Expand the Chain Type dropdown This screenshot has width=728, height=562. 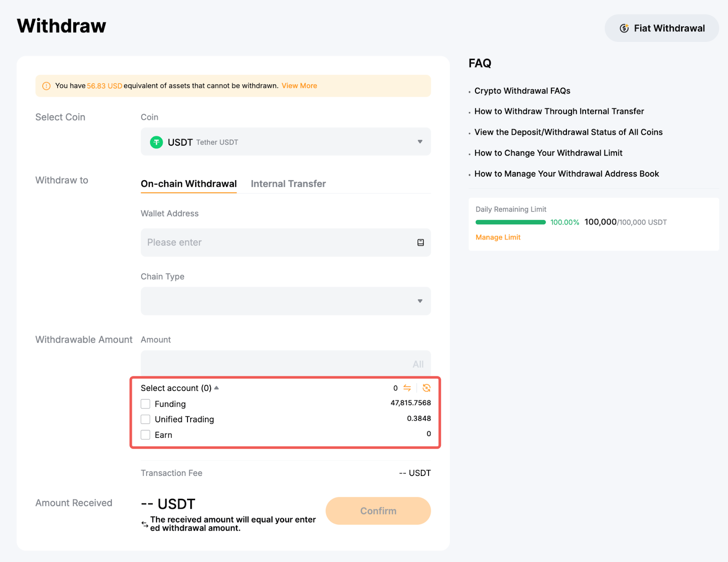coord(285,301)
